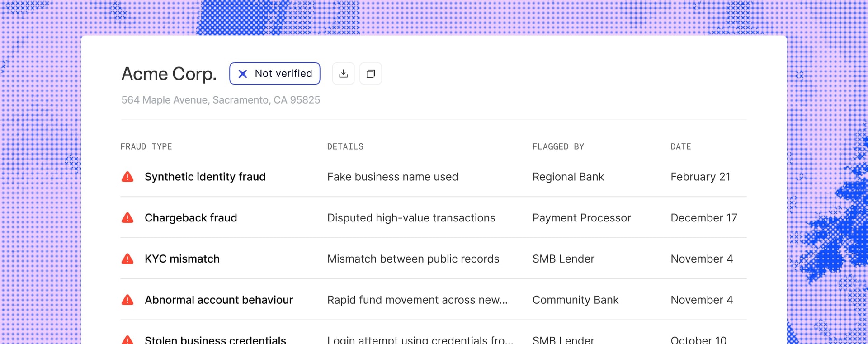This screenshot has width=868, height=344.
Task: Click the download icon button
Action: (x=343, y=74)
